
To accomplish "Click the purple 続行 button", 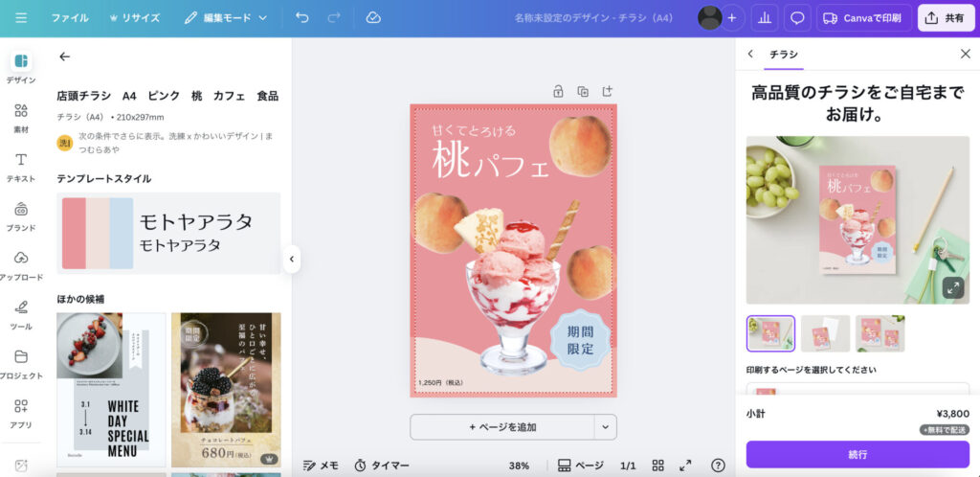I will point(857,454).
